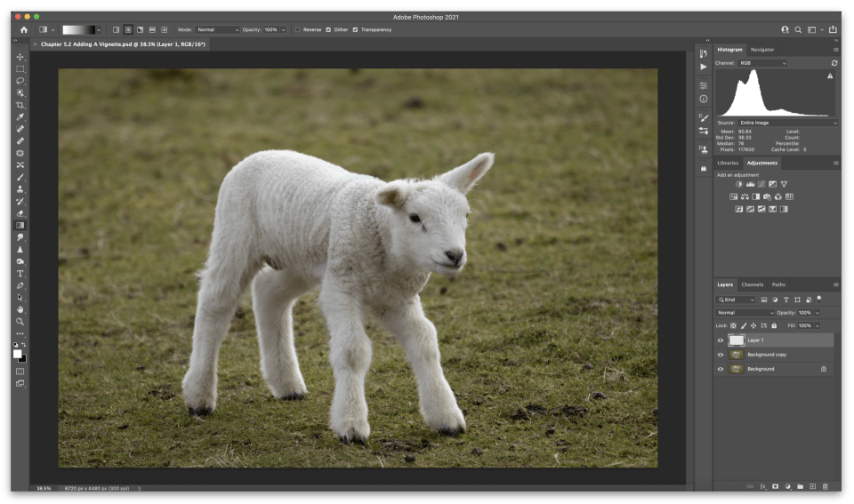Switch to the Paths tab
The image size is (854, 504).
click(x=778, y=284)
